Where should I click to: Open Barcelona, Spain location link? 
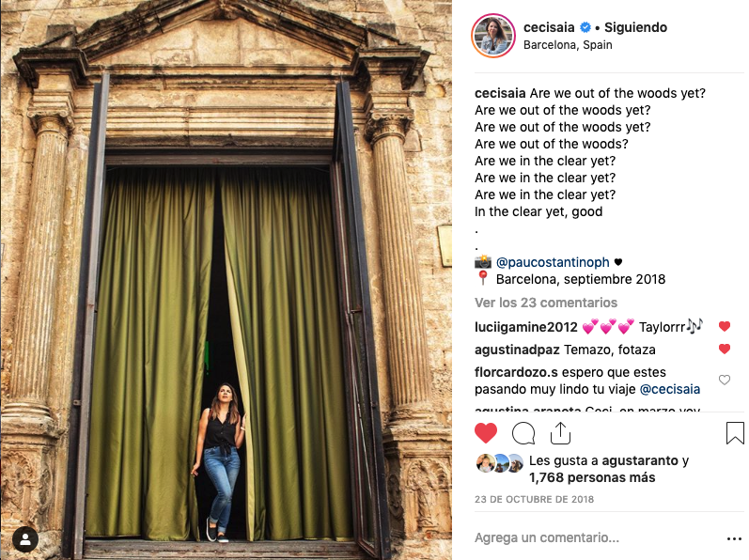pos(568,45)
